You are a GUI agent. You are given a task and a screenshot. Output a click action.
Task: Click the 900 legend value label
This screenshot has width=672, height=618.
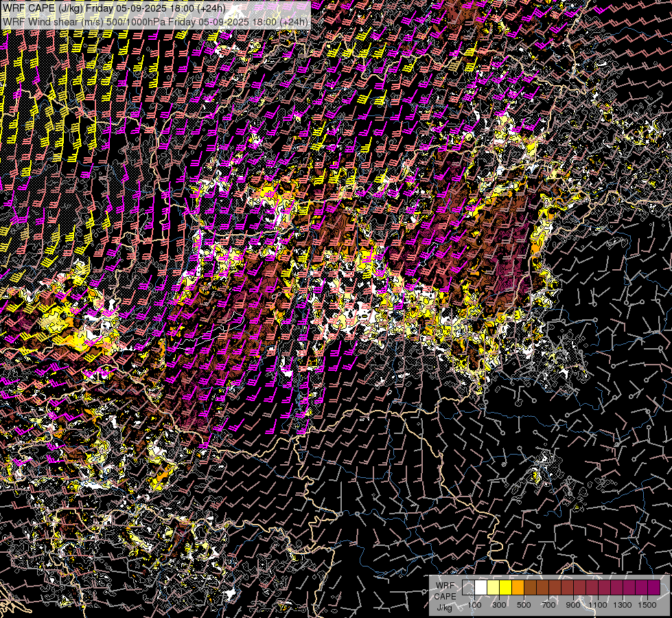click(x=573, y=605)
